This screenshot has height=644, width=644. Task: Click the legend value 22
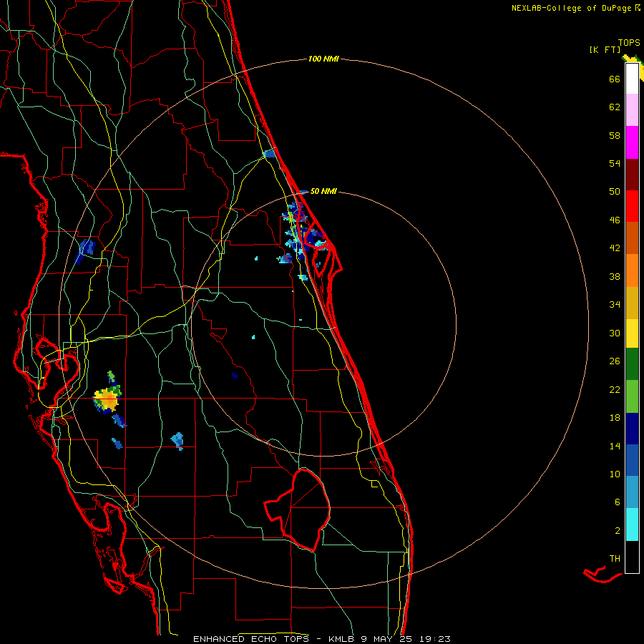click(615, 389)
